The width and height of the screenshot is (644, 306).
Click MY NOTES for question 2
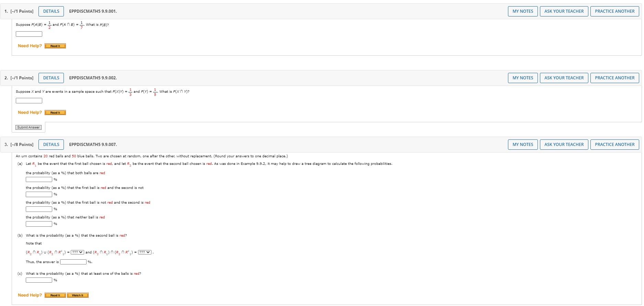tap(523, 78)
